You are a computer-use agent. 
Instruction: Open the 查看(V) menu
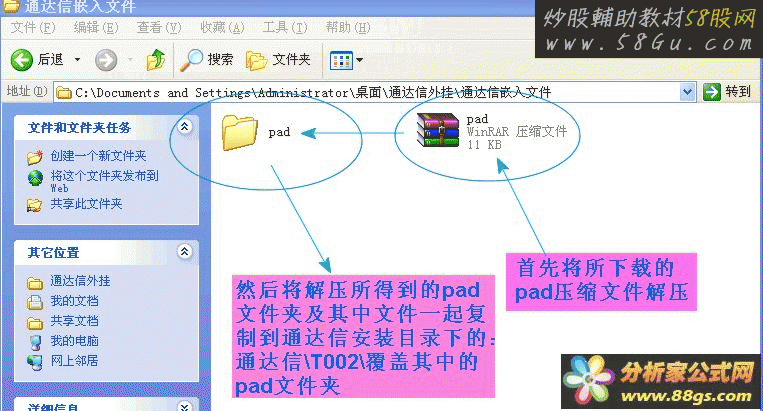[159, 28]
